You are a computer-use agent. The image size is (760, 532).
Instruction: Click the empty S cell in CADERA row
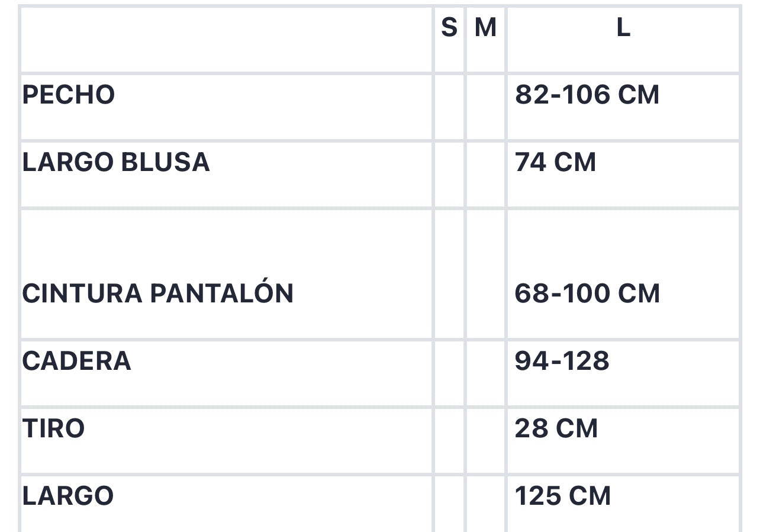[449, 373]
